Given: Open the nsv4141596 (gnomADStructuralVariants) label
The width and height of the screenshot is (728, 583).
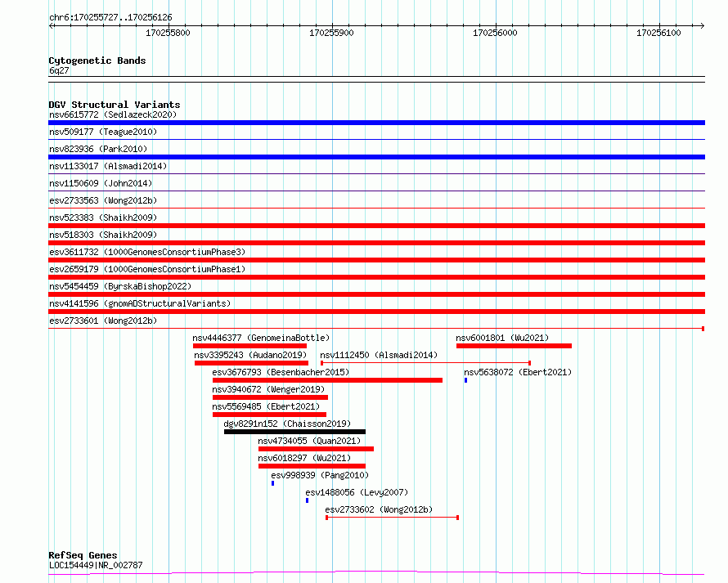Looking at the screenshot, I should [x=140, y=303].
